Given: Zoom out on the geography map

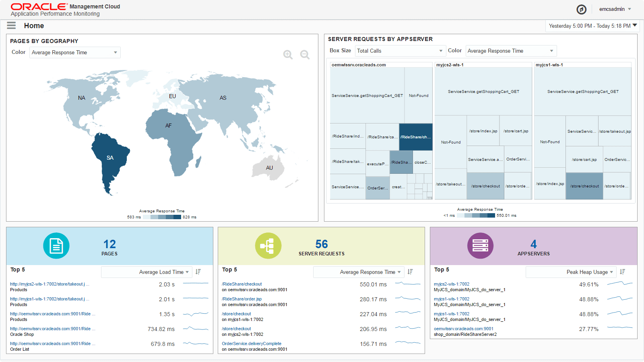Looking at the screenshot, I should [305, 55].
